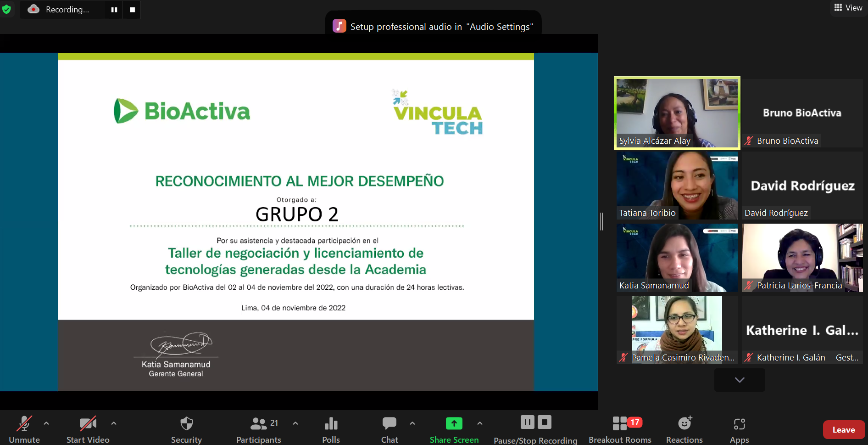
Task: Pause recording from the bottom toolbar
Action: (528, 422)
